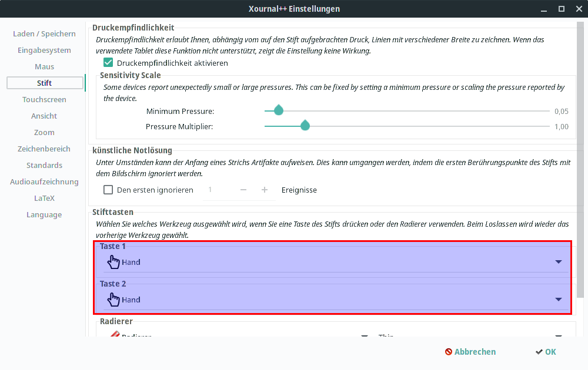
Task: Click the künstliche Notlösung heading
Action: pyautogui.click(x=132, y=150)
